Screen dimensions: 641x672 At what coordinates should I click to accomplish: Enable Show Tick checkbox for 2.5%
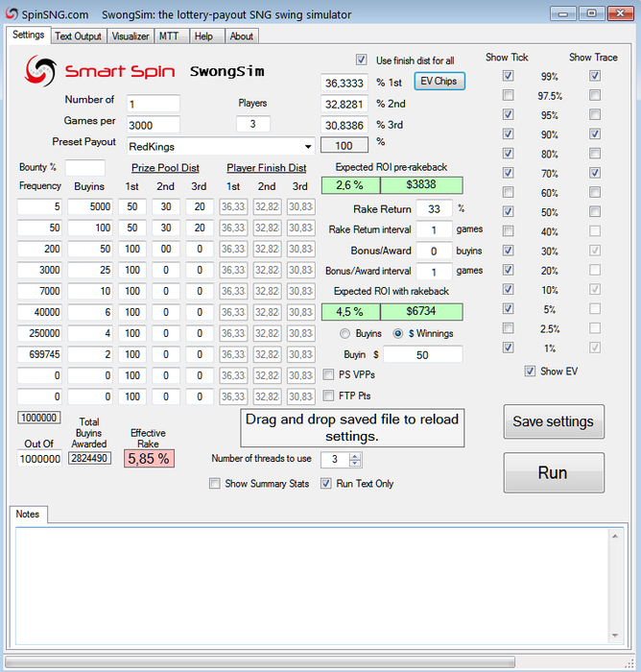point(508,328)
